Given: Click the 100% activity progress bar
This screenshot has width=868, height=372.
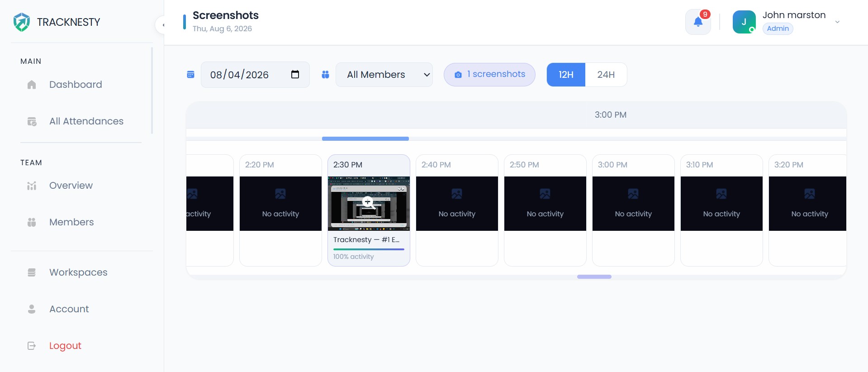Looking at the screenshot, I should point(369,249).
